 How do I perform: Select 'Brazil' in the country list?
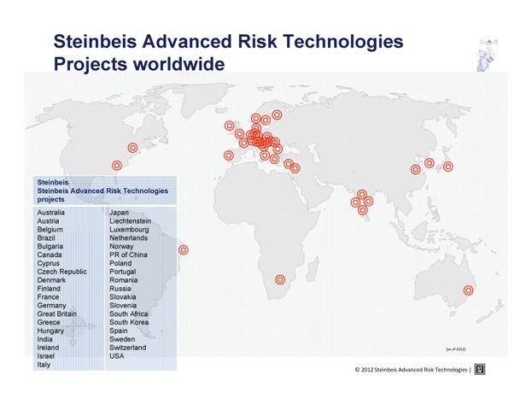point(46,238)
